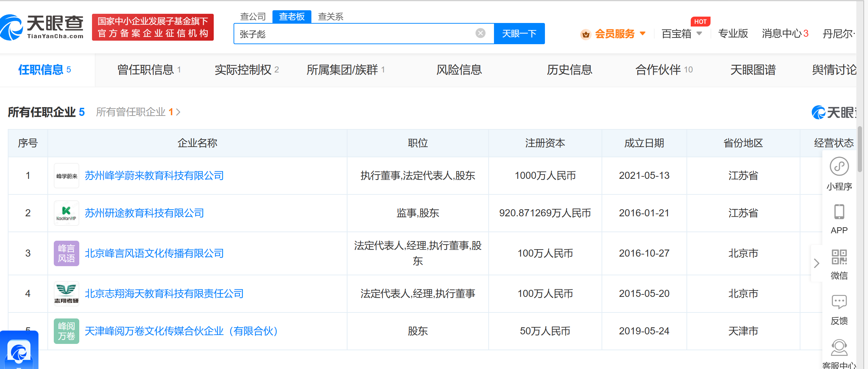Viewport: 868px width, 369px height.
Task: Click the 天眼一下 search button
Action: coord(519,34)
